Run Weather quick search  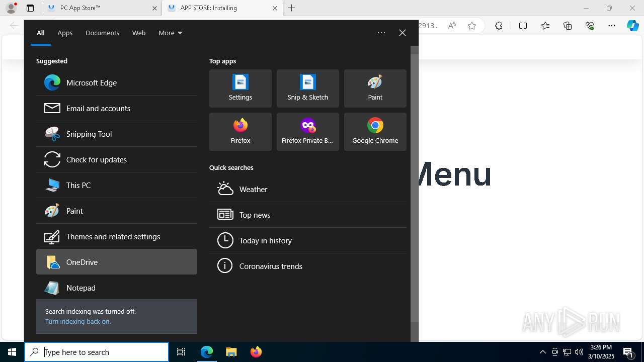coord(308,189)
